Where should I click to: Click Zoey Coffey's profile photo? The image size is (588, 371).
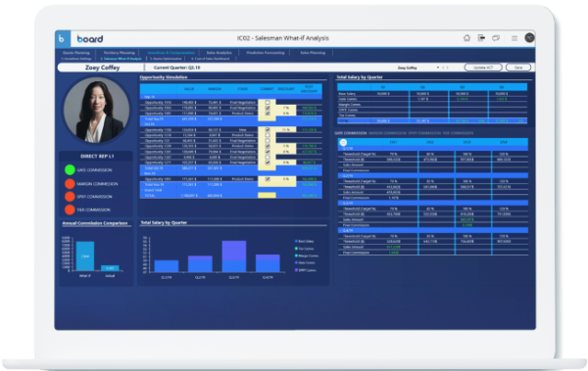click(96, 111)
